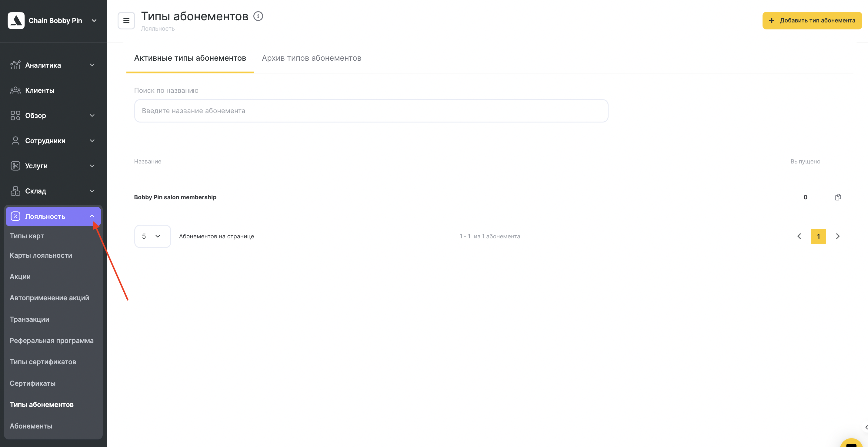The width and height of the screenshot is (868, 447).
Task: Click the Лояльность breadcrumb under title
Action: click(158, 29)
